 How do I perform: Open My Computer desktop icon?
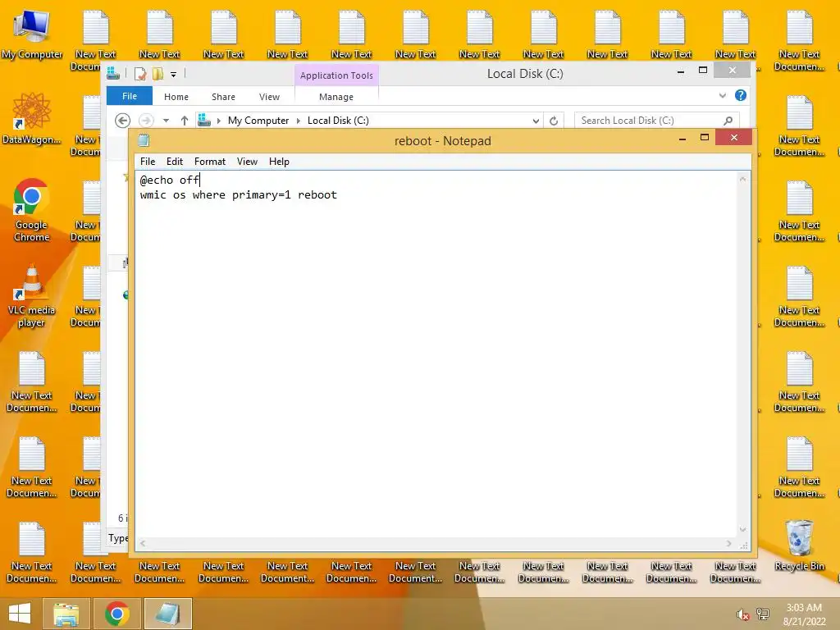(32, 34)
